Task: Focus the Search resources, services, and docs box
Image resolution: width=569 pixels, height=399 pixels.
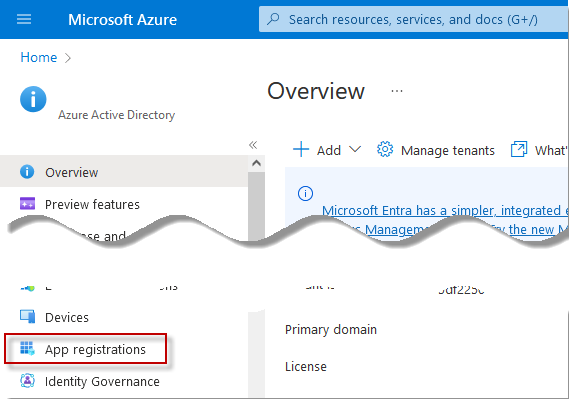Action: pos(413,19)
